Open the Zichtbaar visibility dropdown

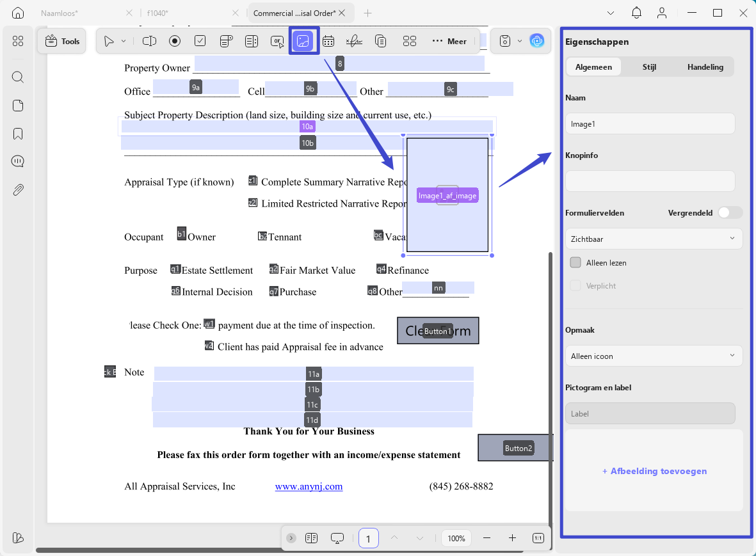(654, 239)
